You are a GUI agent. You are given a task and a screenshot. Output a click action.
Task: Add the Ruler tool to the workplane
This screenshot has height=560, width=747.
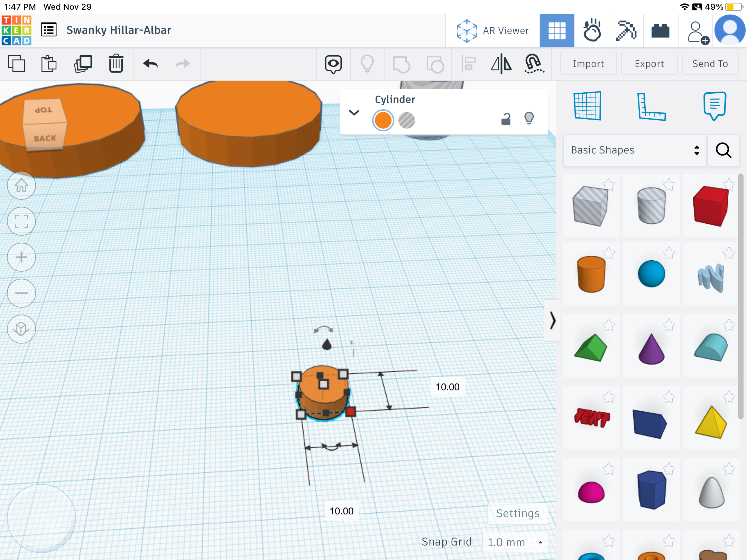click(651, 106)
